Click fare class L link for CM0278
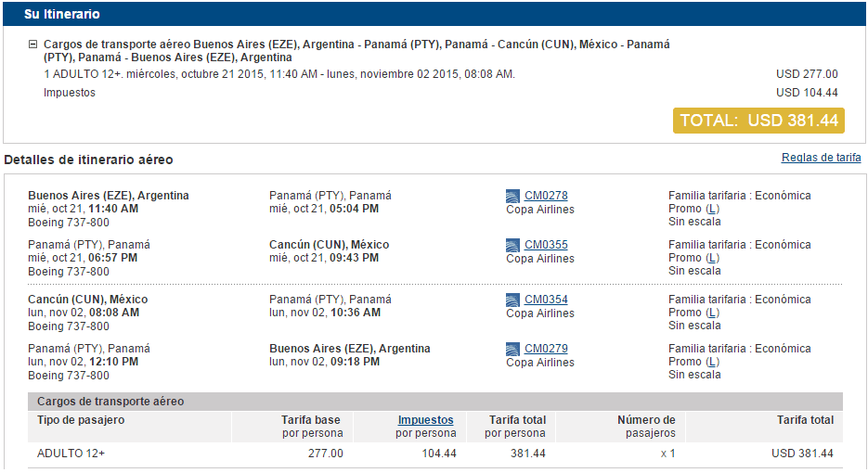This screenshot has width=868, height=473. click(x=712, y=209)
